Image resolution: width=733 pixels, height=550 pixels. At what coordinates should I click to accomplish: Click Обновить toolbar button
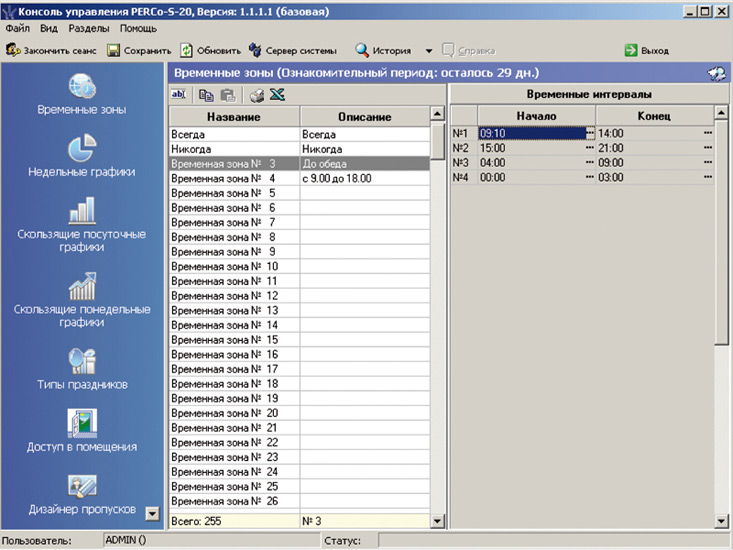coord(211,50)
